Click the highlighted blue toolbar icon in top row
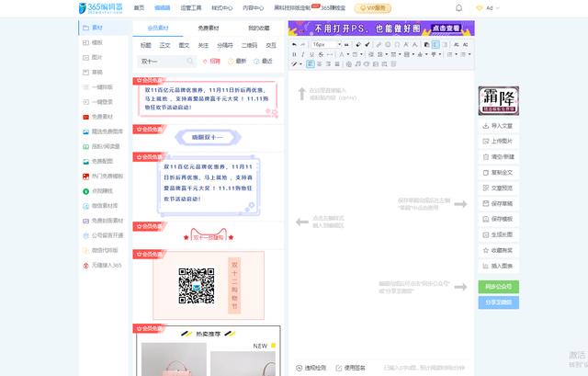 point(435,45)
